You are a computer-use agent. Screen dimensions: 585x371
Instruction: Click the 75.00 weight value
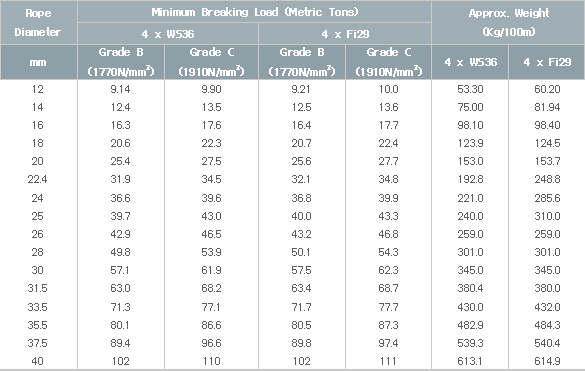click(x=470, y=107)
